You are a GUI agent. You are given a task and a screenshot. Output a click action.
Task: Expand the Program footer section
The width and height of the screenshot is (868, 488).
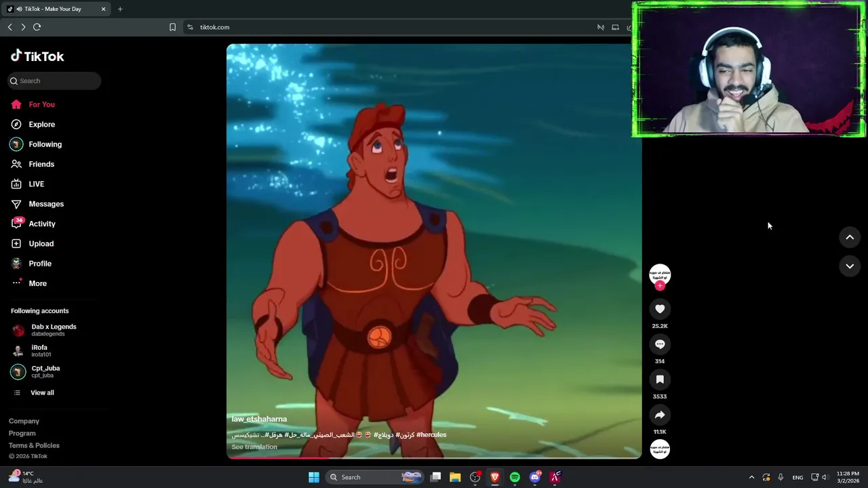22,433
